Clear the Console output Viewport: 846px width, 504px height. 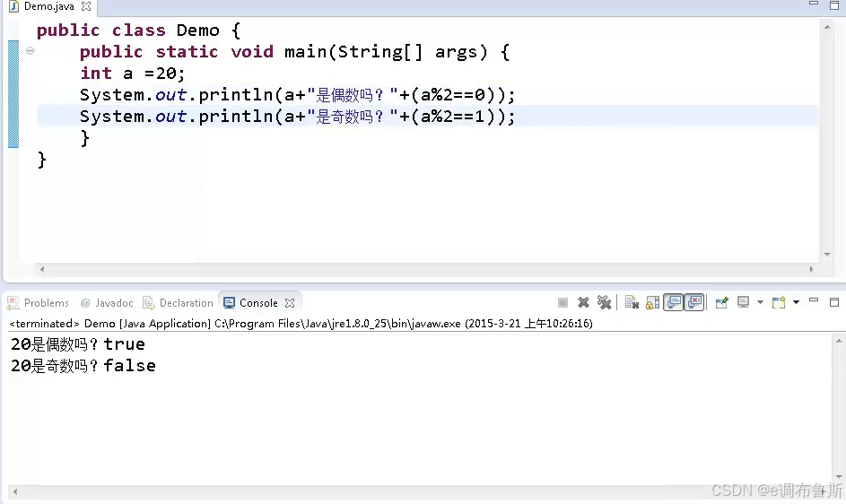(x=632, y=303)
